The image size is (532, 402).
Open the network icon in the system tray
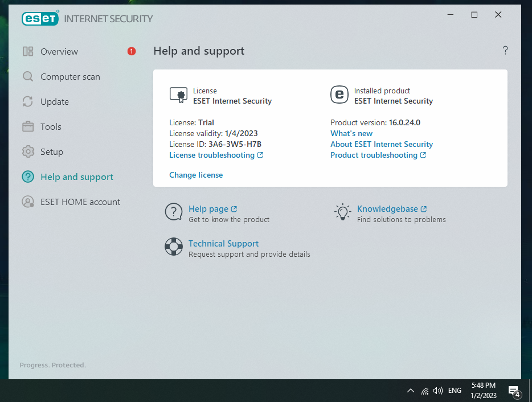click(425, 391)
